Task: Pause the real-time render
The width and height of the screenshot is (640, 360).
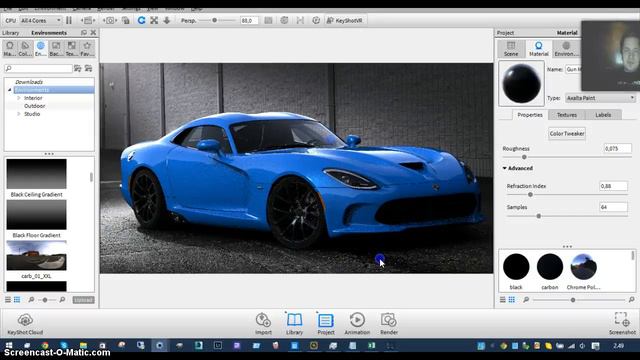Action: 69,20
